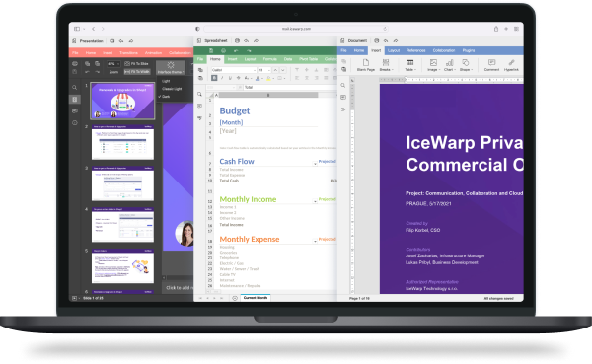
Task: Select the checked Dark theme option
Action: click(166, 97)
